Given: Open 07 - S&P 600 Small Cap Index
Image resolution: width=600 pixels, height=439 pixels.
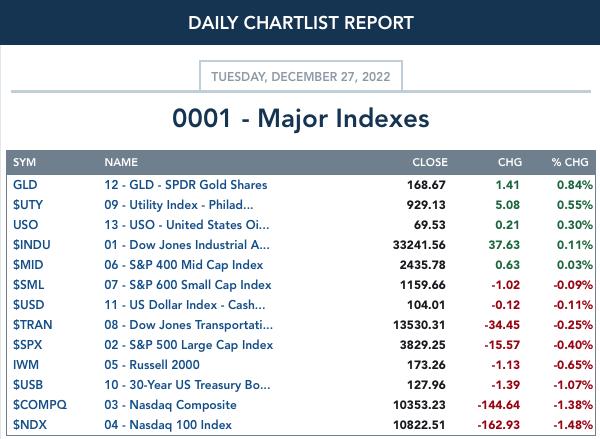Looking at the screenshot, I should [188, 285].
